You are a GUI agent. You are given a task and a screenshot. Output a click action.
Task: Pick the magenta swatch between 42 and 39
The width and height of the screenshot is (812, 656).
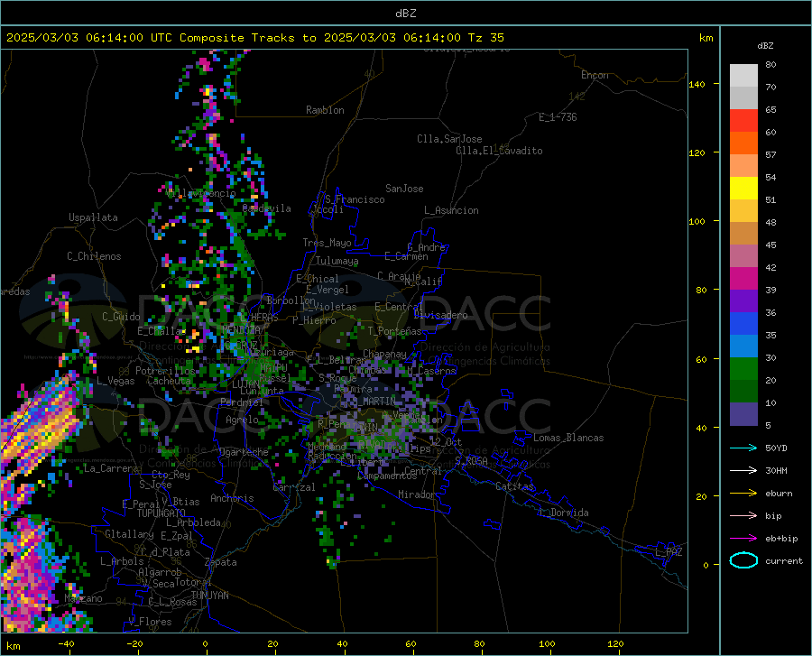tap(743, 279)
